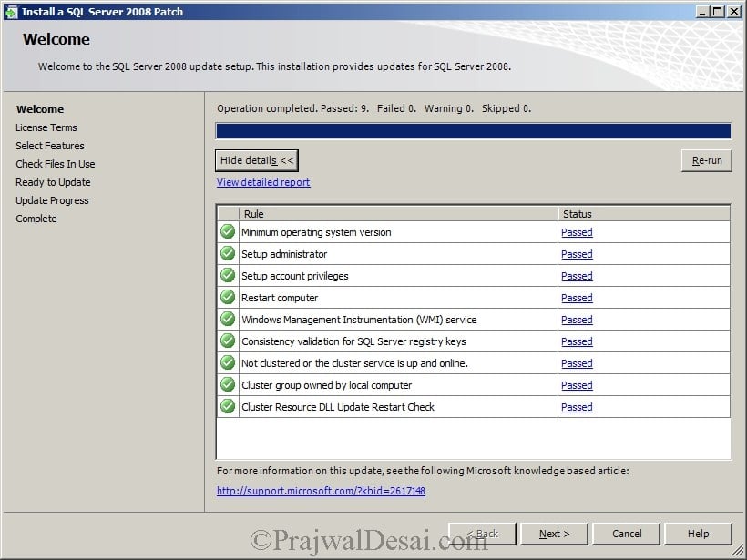Click the 'Windows Management Instrumentation (WMI) service' text
The height and width of the screenshot is (560, 747).
359,320
